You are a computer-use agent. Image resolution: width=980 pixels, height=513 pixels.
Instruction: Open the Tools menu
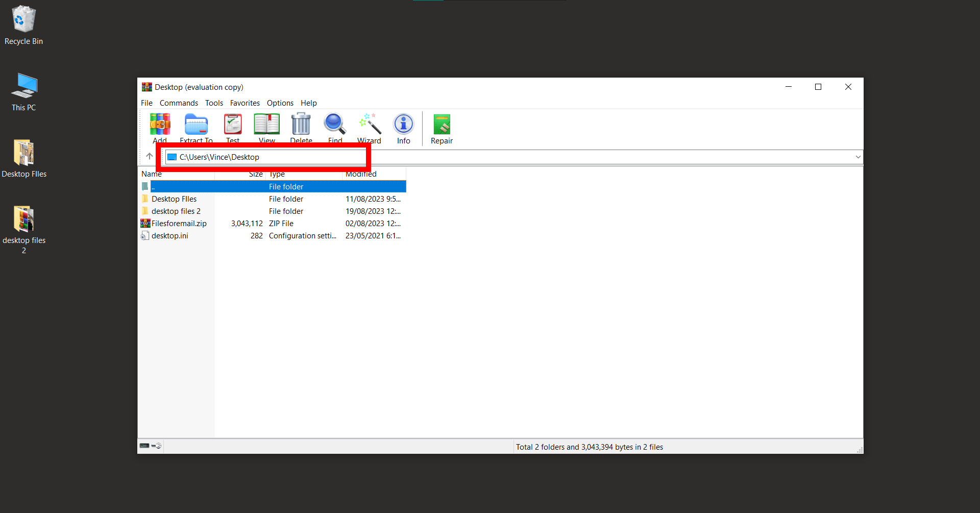point(214,103)
